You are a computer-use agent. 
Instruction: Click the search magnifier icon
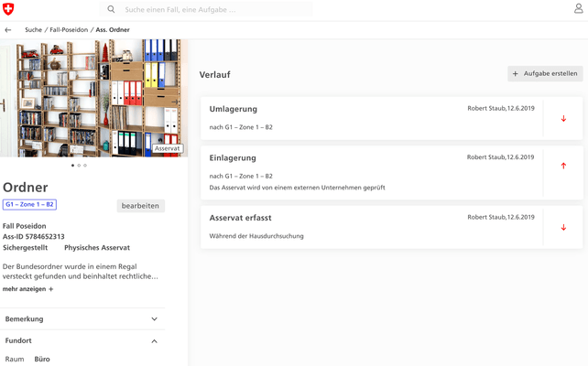click(x=112, y=9)
